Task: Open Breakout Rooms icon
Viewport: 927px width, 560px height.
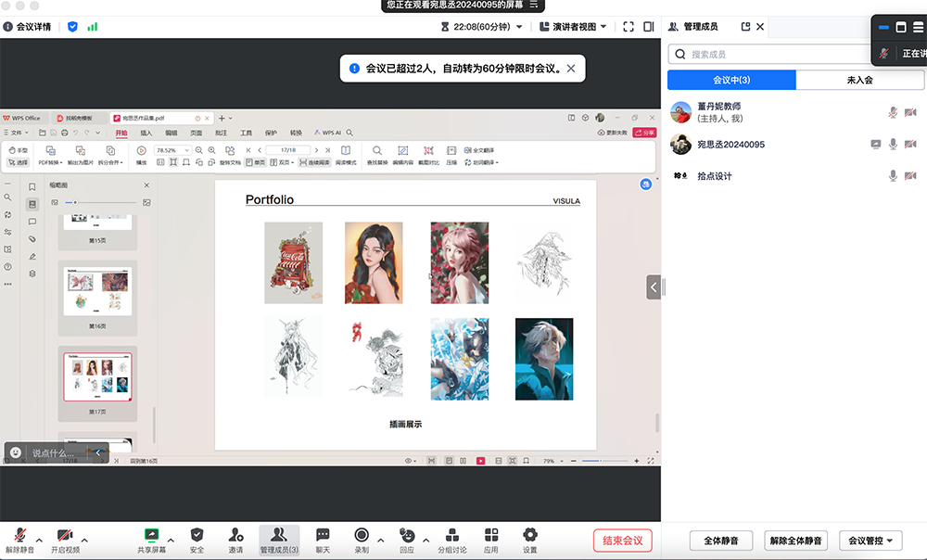Action: (x=451, y=535)
